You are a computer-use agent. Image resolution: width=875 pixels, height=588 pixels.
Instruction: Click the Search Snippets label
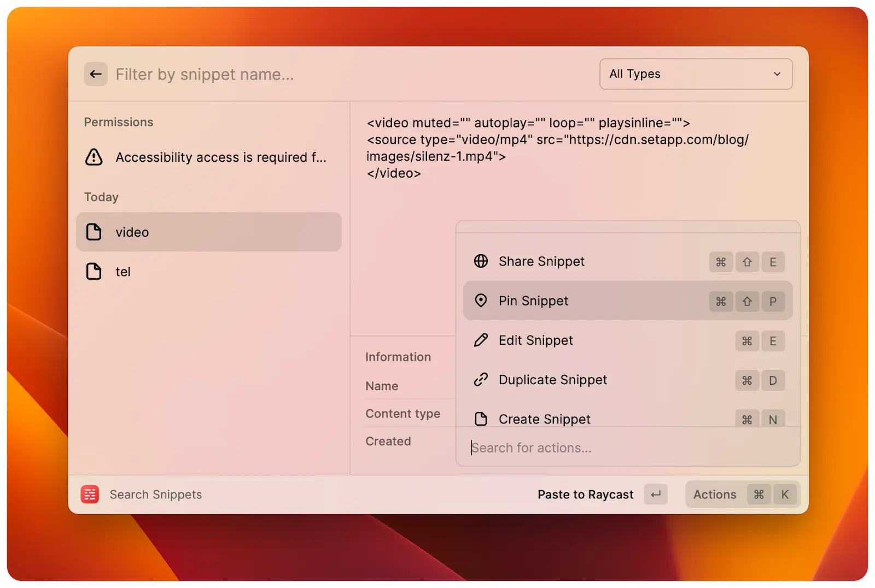tap(156, 495)
